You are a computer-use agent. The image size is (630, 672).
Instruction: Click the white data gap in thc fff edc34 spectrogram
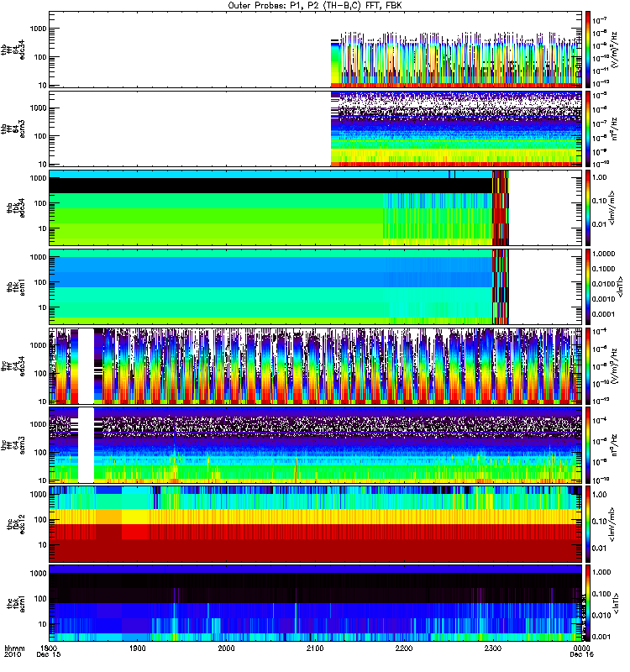(86, 366)
